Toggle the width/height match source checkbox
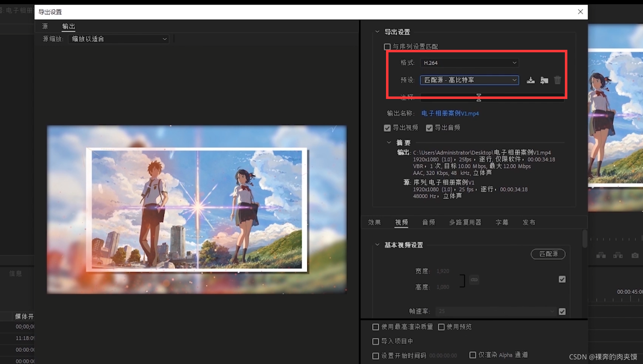 562,279
